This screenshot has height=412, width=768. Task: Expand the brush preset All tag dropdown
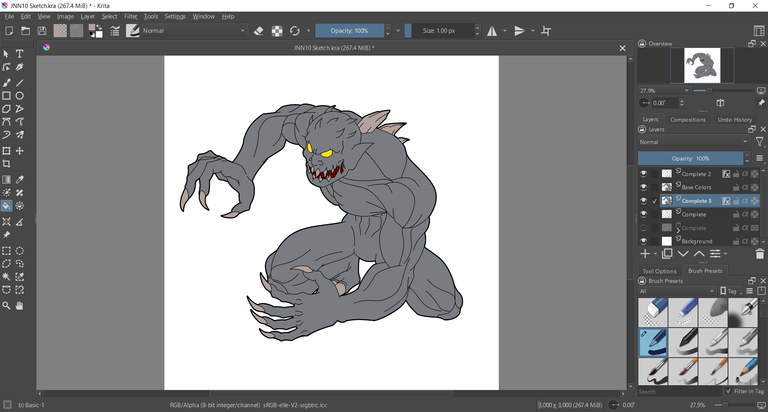point(675,291)
